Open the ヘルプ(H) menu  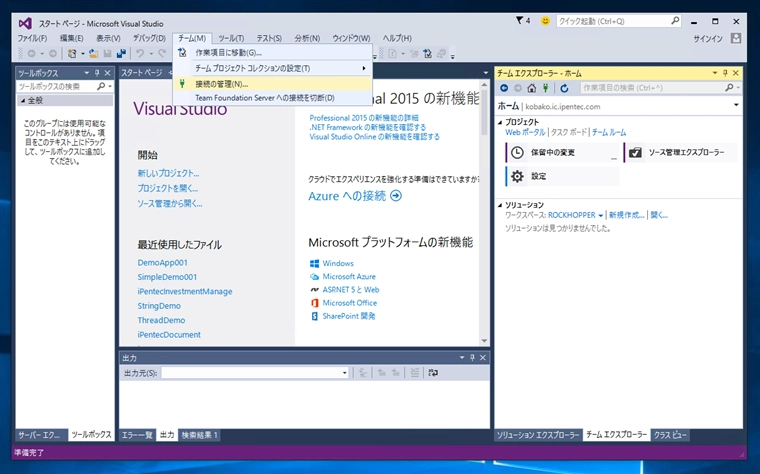click(397, 38)
